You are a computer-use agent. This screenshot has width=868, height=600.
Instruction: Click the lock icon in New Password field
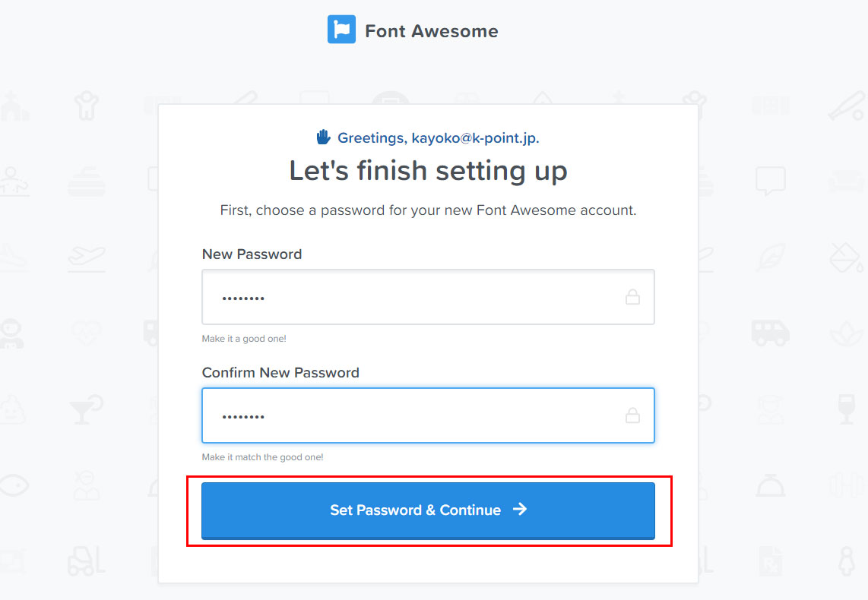pyautogui.click(x=632, y=297)
